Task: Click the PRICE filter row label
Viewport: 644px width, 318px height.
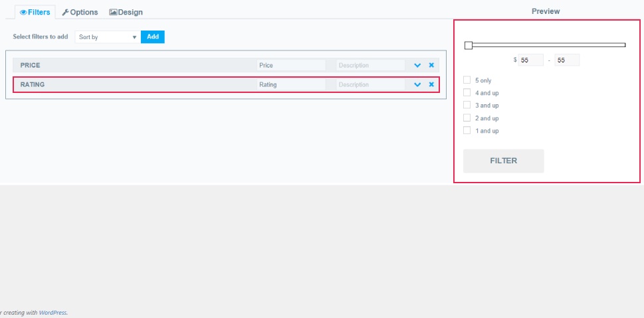Action: click(30, 65)
